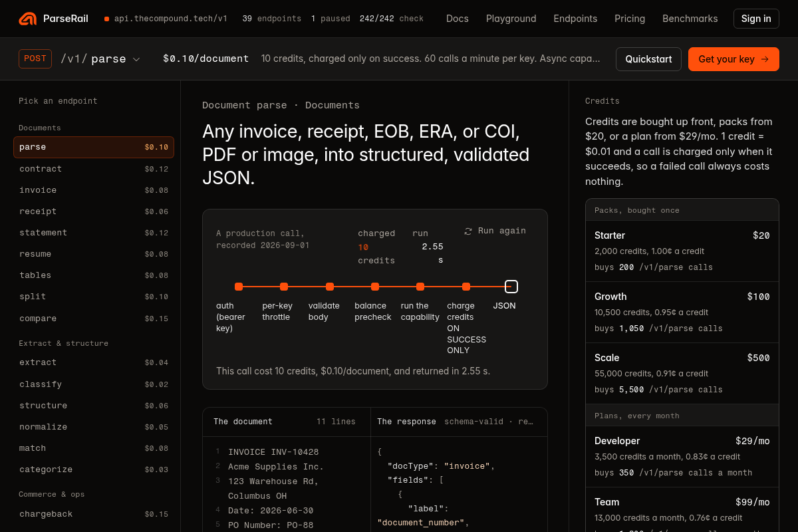798x532 pixels.
Task: Click the Sign in button
Action: [x=756, y=19]
